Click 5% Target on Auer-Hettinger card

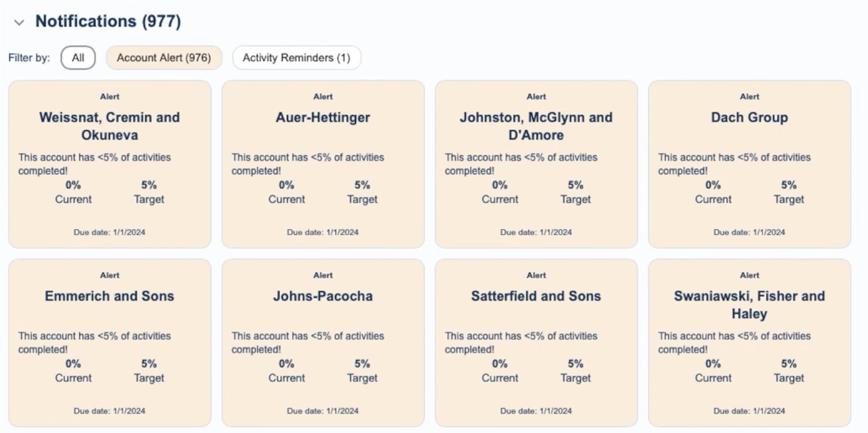click(x=362, y=192)
